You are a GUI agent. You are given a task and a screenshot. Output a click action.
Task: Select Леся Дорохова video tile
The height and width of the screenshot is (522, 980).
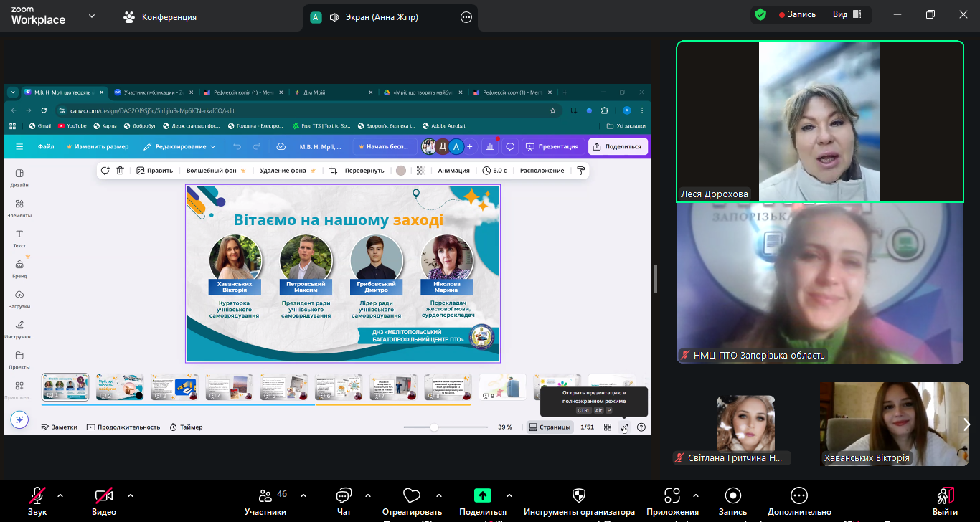(819, 121)
